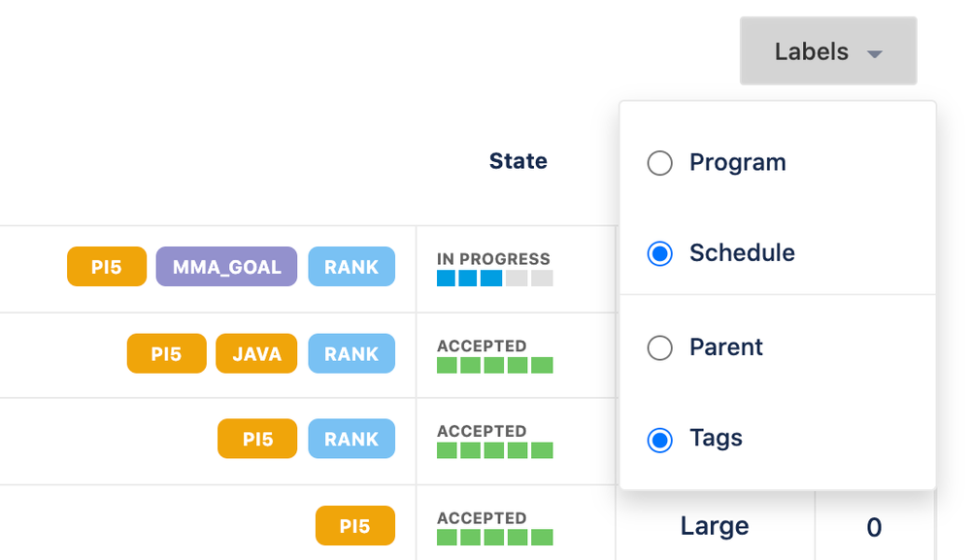Click RANK tag beside the JAVA tag
Viewport: 970px width, 560px height.
(x=351, y=353)
